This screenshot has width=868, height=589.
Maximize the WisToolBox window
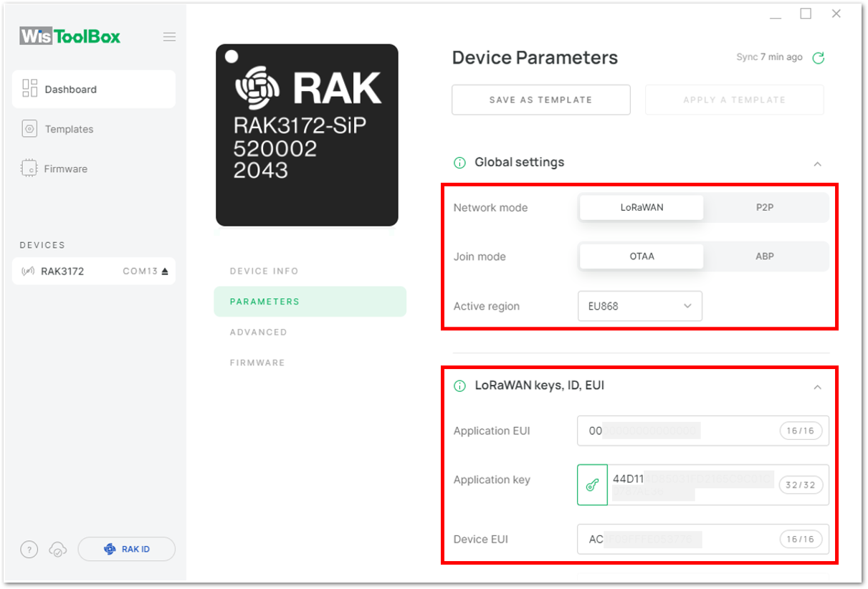pos(806,14)
